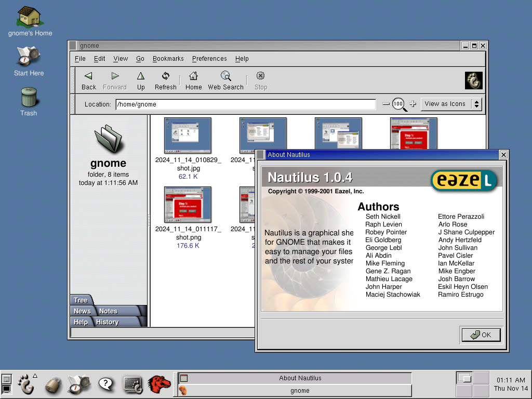Click the Forward toolbar arrow
The image size is (532, 399).
[115, 81]
